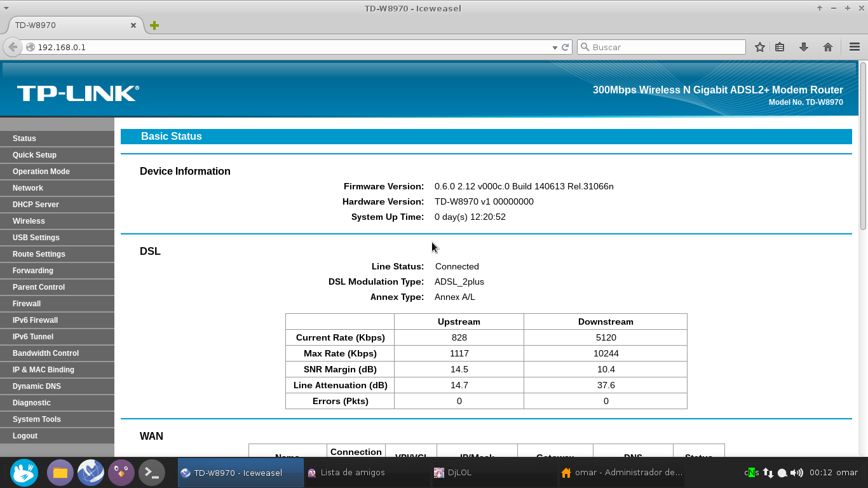Select Forwarding in sidebar
The width and height of the screenshot is (868, 488).
tap(57, 271)
